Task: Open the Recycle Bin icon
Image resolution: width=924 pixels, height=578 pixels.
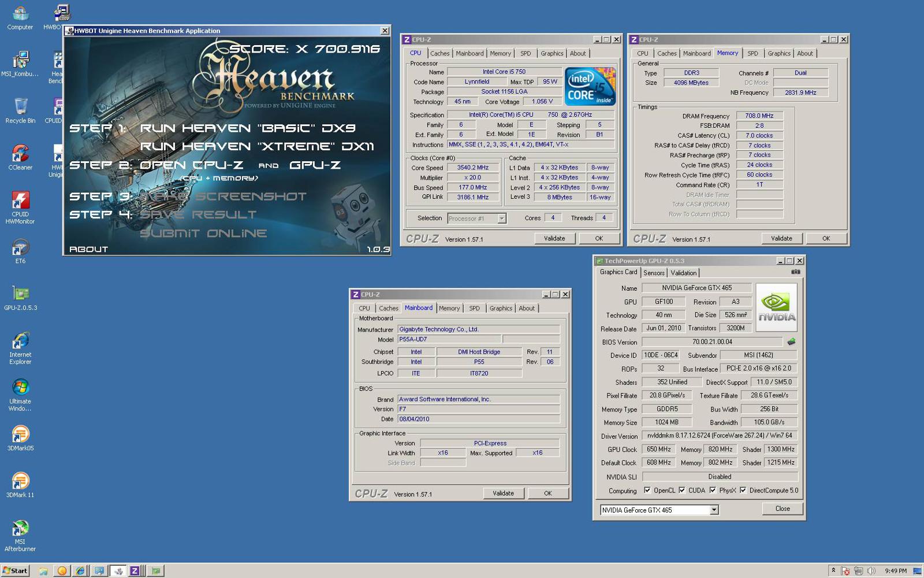Action: pos(20,110)
